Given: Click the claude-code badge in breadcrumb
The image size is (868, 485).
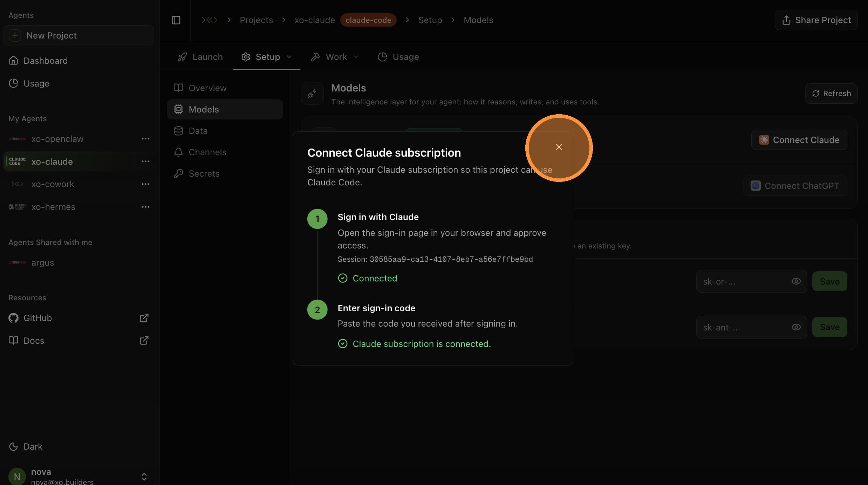Looking at the screenshot, I should [368, 20].
